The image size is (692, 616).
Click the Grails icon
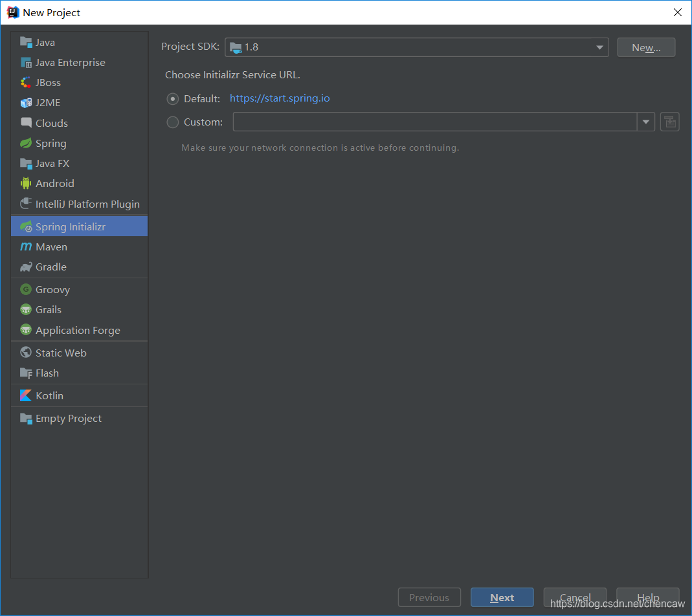coord(26,309)
